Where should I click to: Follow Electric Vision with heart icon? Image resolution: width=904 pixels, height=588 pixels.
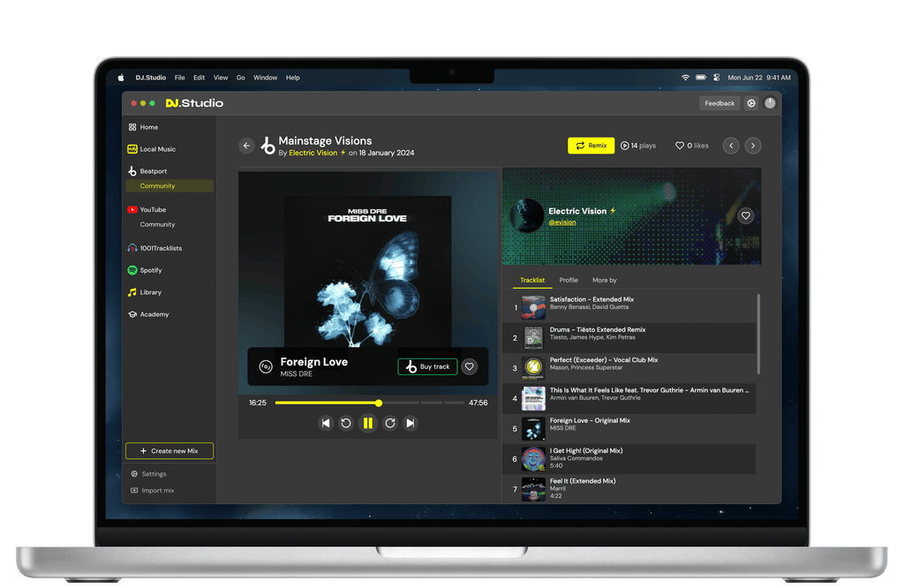point(745,215)
